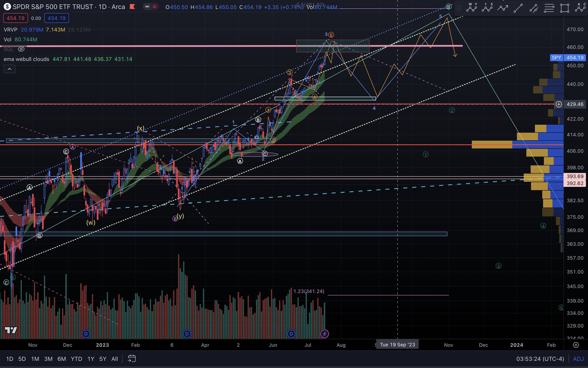Select the horizontal parallel lines tool
Image resolution: width=588 pixels, height=368 pixels.
pos(549,8)
